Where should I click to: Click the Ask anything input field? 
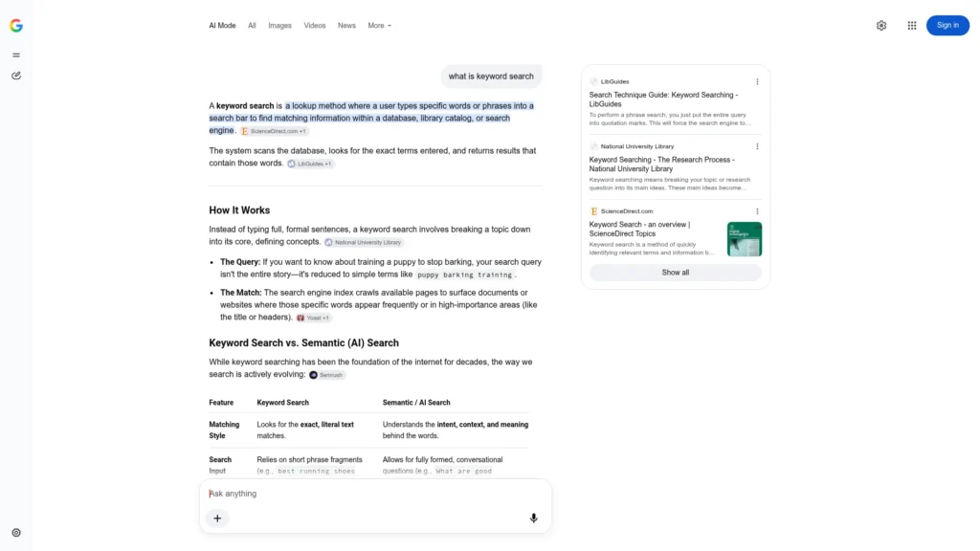tap(375, 494)
